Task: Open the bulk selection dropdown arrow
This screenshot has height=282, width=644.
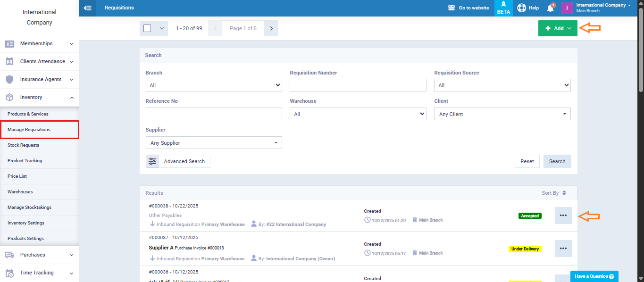Action: [x=161, y=28]
